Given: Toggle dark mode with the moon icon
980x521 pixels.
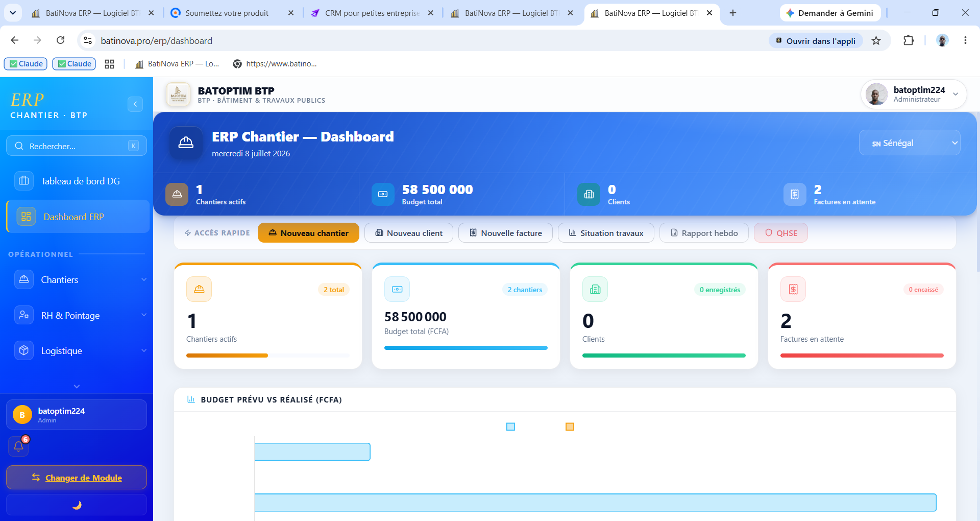Looking at the screenshot, I should [x=77, y=505].
